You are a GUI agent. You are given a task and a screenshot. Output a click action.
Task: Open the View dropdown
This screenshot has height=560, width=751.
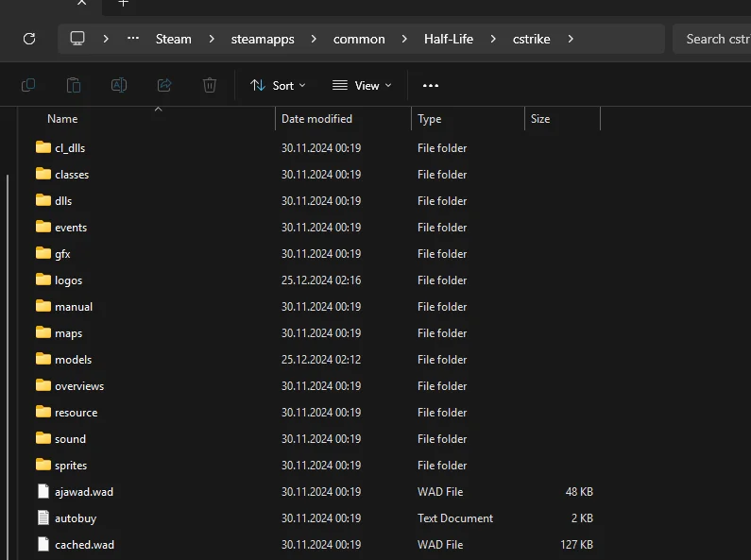coord(362,86)
